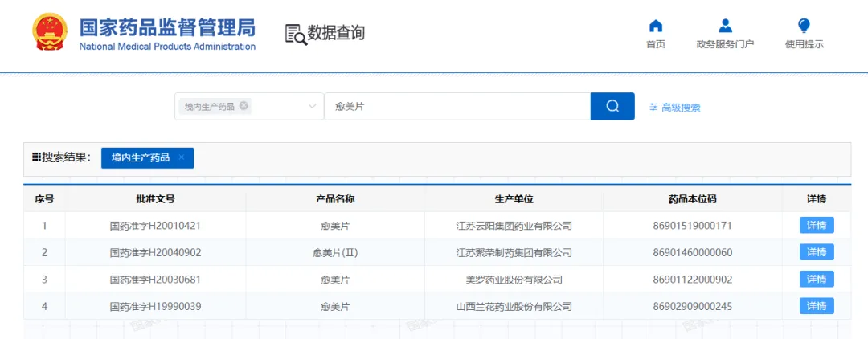Click manufacturer 美罗药业股份有限公司

click(514, 280)
